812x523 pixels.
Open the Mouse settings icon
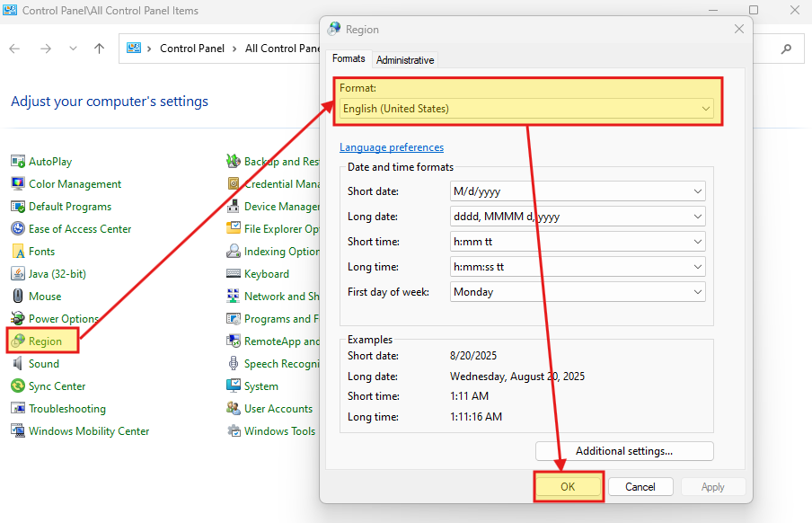pyautogui.click(x=18, y=297)
